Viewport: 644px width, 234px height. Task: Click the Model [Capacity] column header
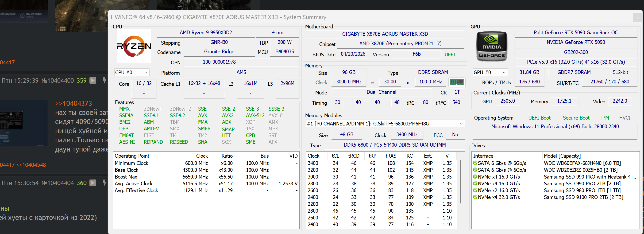tap(590, 156)
